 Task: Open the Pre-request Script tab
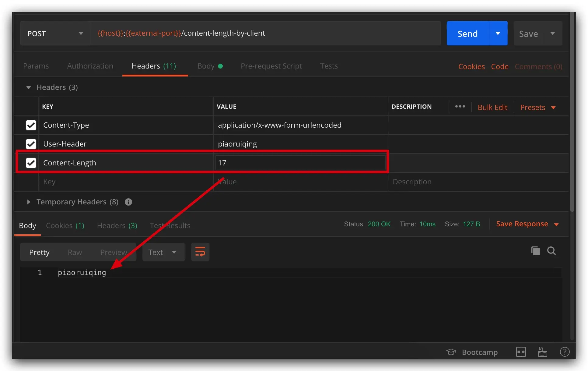(271, 66)
